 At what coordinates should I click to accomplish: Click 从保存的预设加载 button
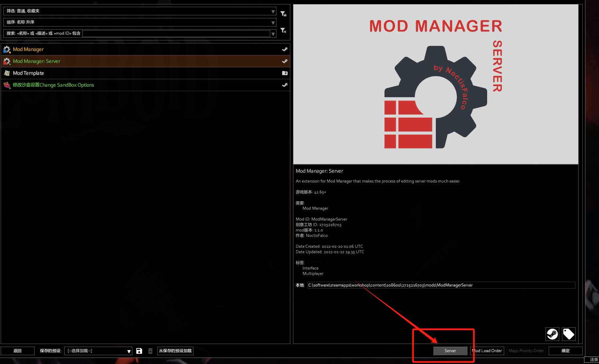coord(175,351)
